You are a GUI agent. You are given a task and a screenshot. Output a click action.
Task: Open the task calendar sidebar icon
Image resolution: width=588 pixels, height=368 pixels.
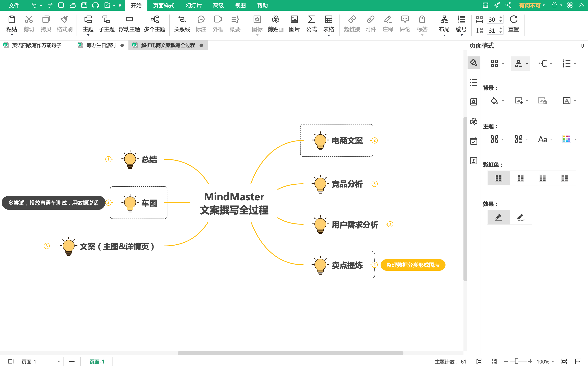[473, 141]
